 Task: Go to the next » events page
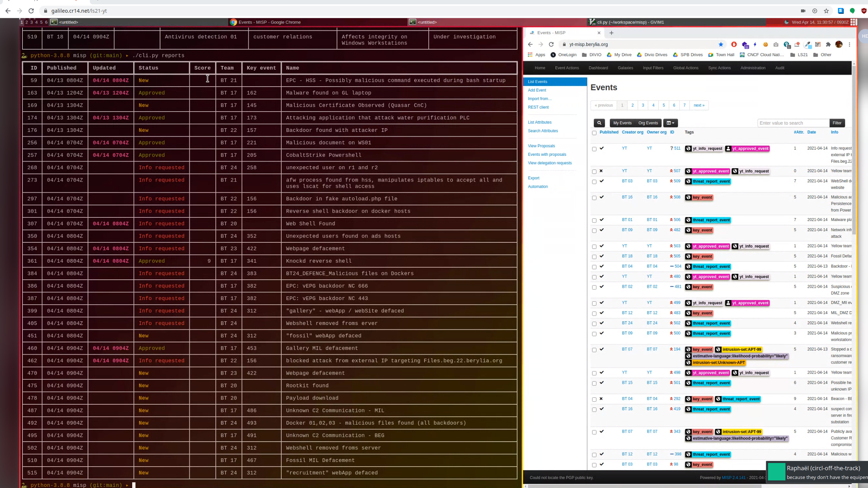[x=699, y=105]
